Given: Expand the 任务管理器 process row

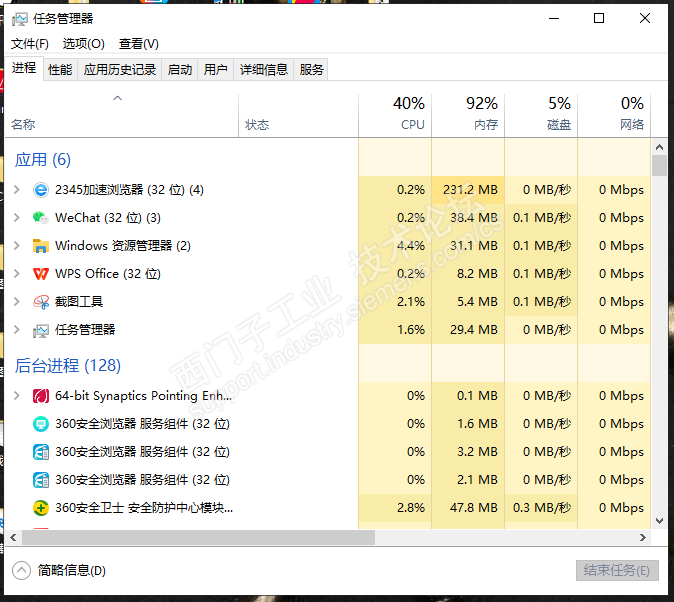Looking at the screenshot, I should pyautogui.click(x=17, y=330).
